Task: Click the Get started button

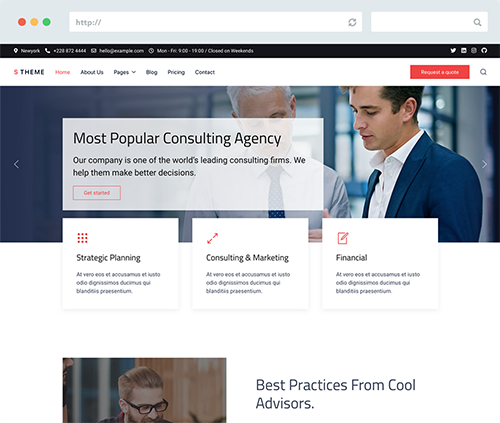Action: click(97, 193)
